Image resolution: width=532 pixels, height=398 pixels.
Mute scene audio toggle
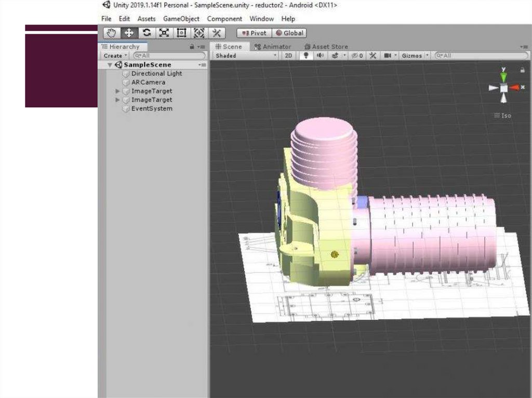click(320, 56)
